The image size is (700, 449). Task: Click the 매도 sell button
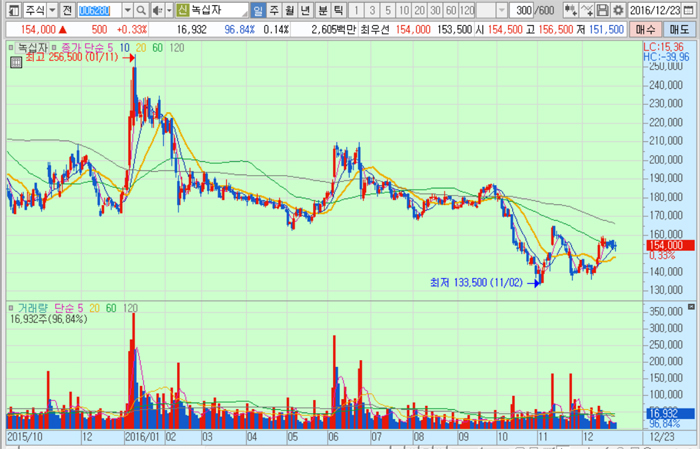(680, 30)
